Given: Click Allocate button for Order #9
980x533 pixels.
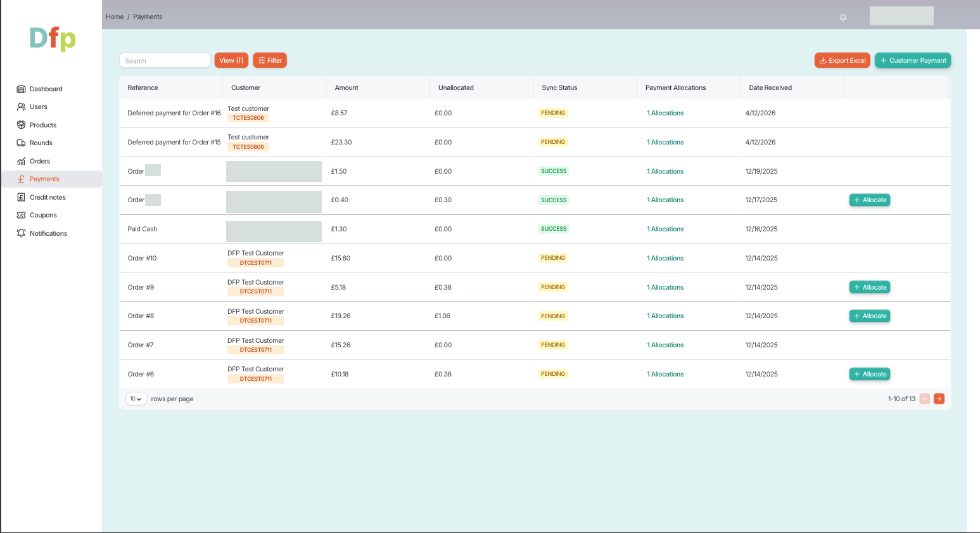Looking at the screenshot, I should tap(870, 287).
